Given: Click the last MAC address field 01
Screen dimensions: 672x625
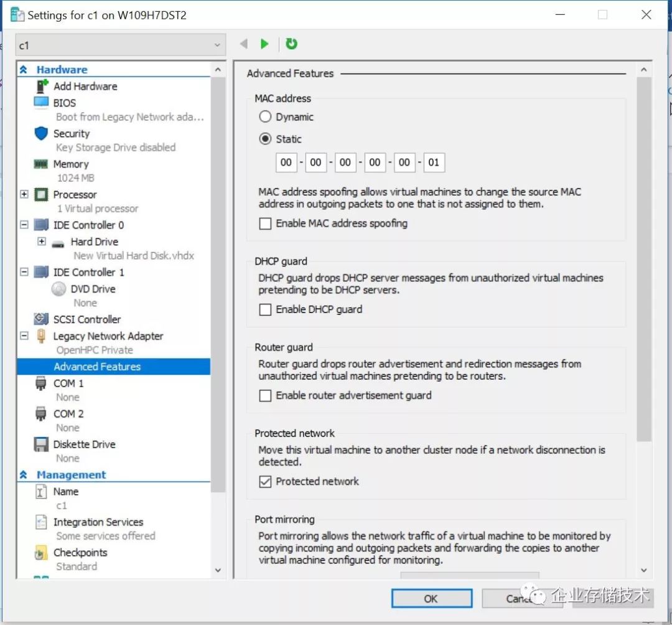Looking at the screenshot, I should 434,162.
